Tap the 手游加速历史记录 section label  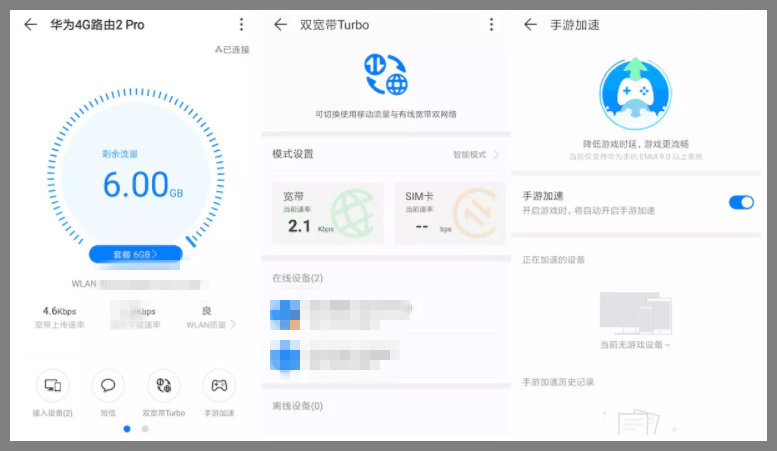click(558, 382)
